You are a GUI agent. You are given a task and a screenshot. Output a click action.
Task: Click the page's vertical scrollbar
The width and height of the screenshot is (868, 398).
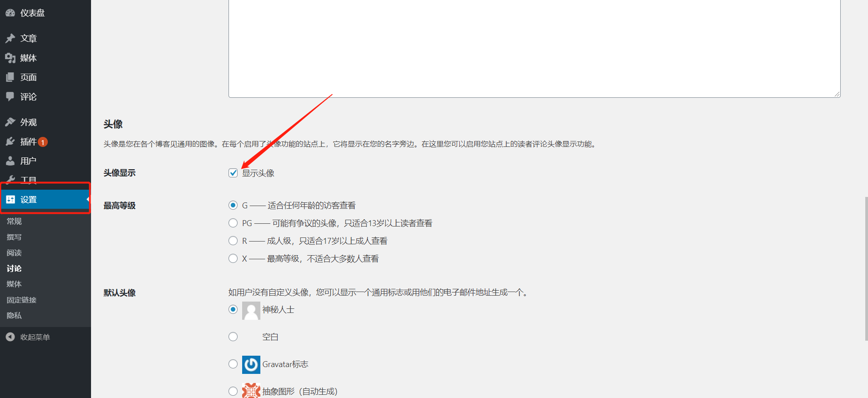[866, 268]
